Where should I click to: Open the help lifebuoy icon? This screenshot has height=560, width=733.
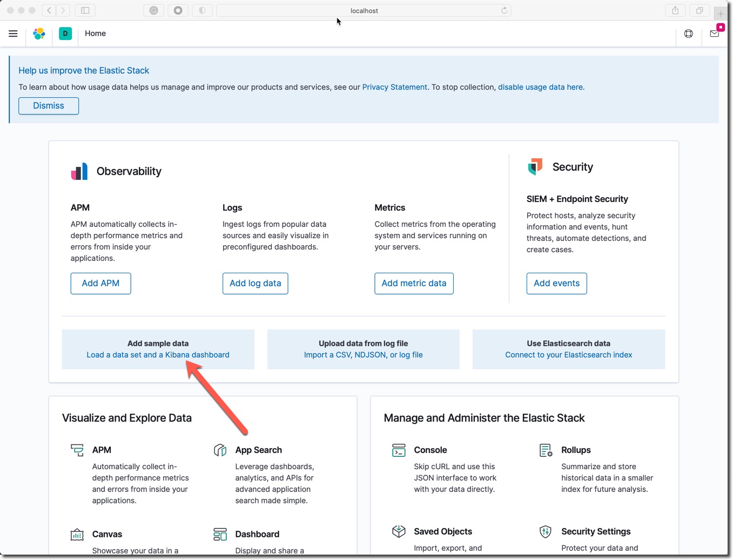(688, 33)
